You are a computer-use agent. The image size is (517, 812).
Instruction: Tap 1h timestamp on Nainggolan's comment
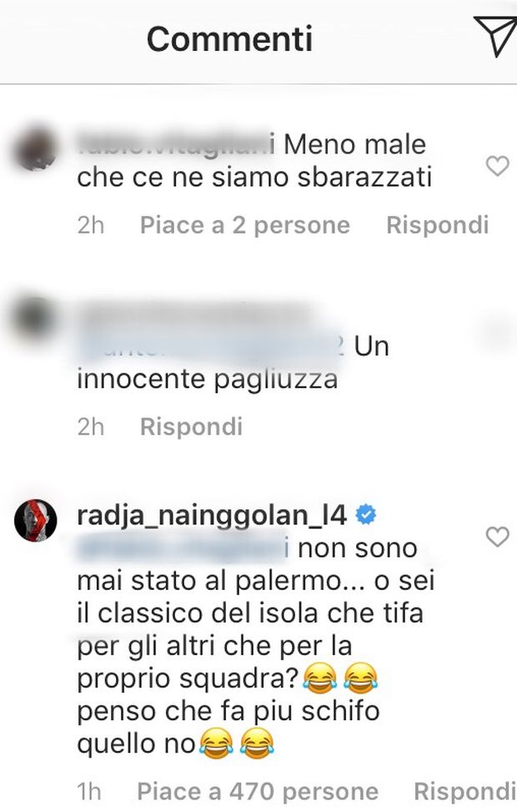pyautogui.click(x=89, y=792)
